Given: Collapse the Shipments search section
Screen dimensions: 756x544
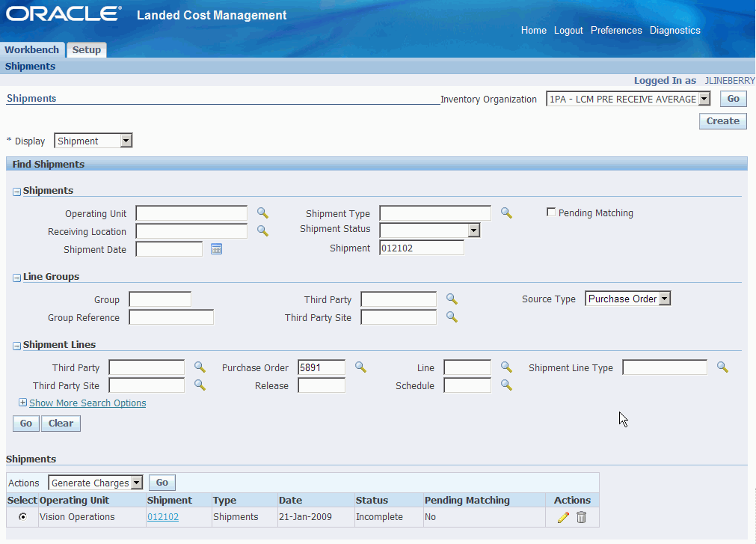Looking at the screenshot, I should [17, 192].
